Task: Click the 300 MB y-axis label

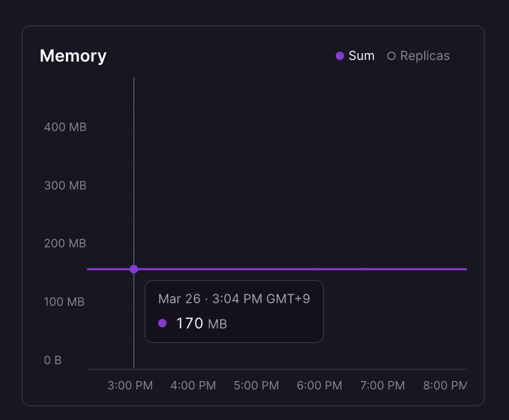Action: pos(65,185)
